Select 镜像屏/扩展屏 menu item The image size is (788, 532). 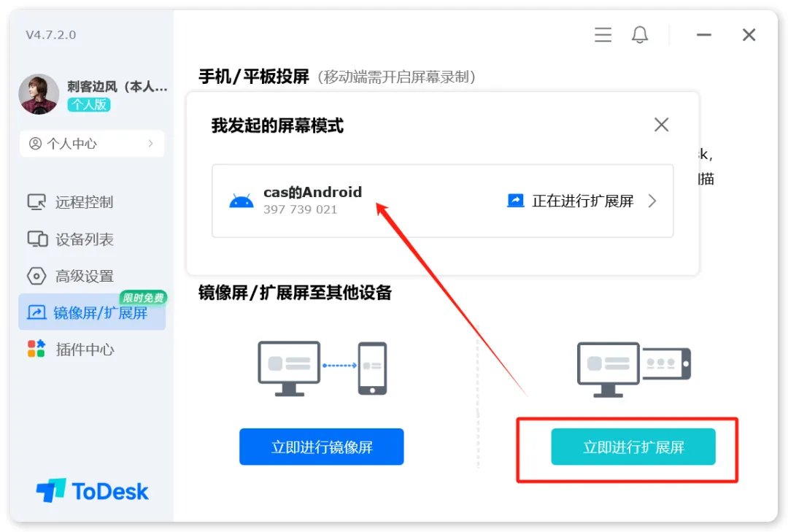[x=92, y=312]
